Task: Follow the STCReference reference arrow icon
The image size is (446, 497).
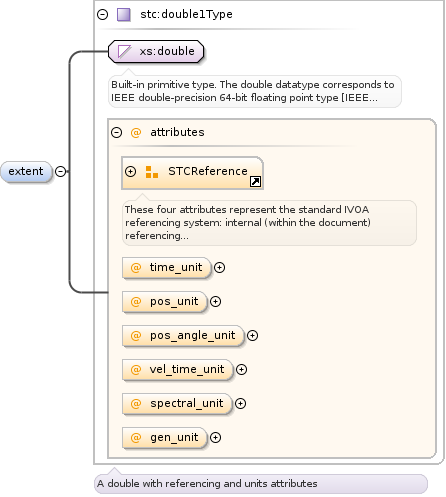Action: [255, 182]
